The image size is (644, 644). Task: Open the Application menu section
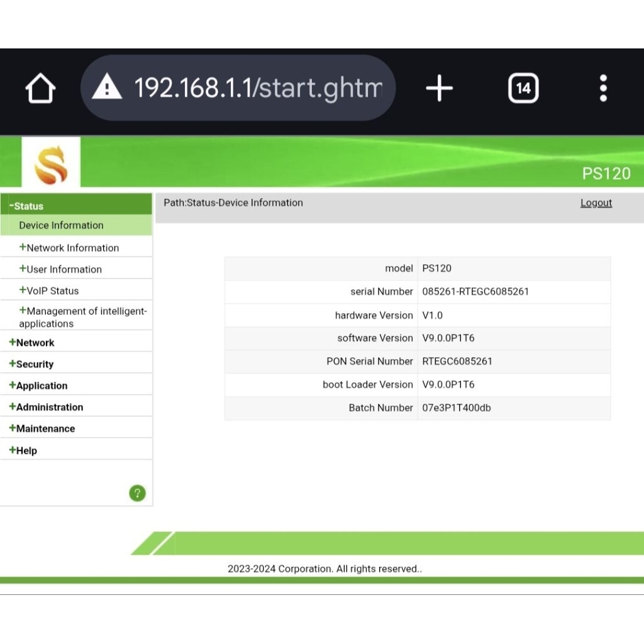pos(38,386)
